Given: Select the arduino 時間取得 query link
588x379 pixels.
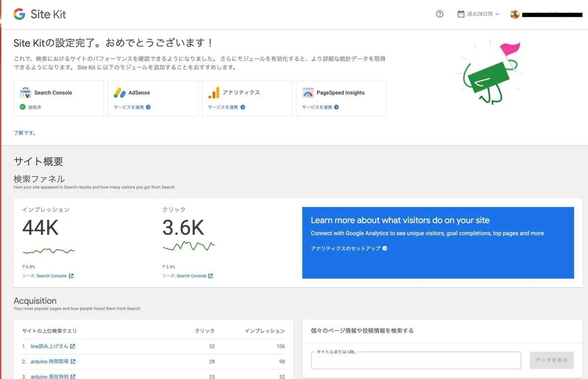Looking at the screenshot, I should click(49, 361).
